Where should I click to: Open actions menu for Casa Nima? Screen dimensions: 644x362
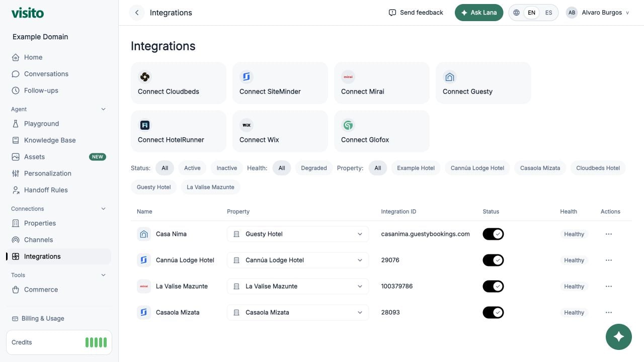point(609,234)
